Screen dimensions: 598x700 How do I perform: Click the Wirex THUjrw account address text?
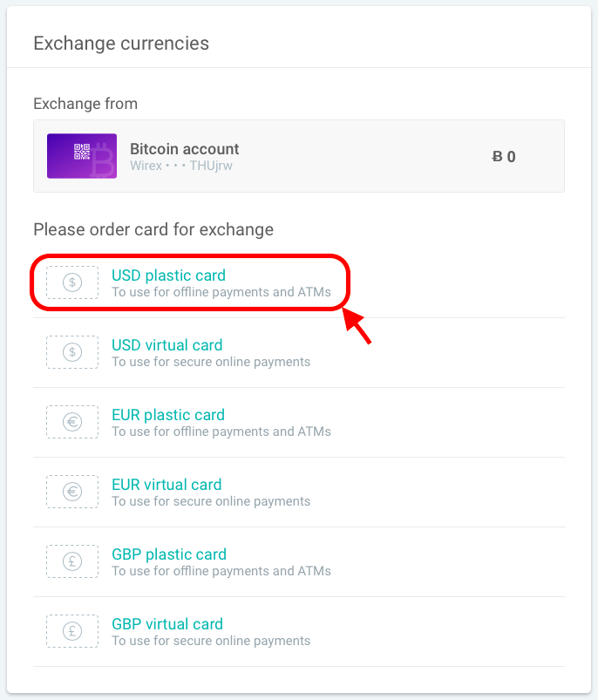181,166
